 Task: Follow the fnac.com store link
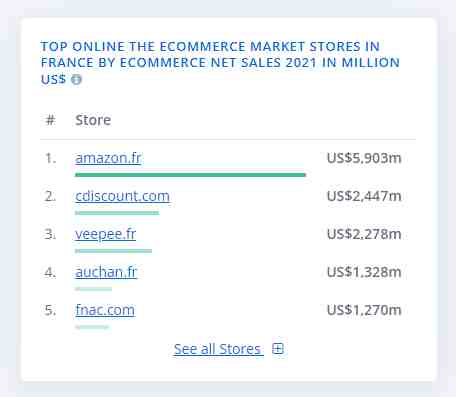tap(105, 310)
